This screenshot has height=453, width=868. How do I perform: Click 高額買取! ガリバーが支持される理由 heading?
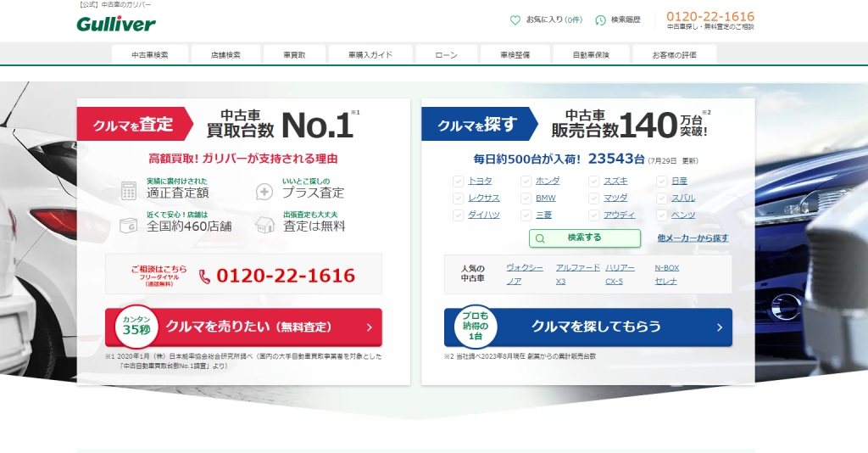(243, 159)
